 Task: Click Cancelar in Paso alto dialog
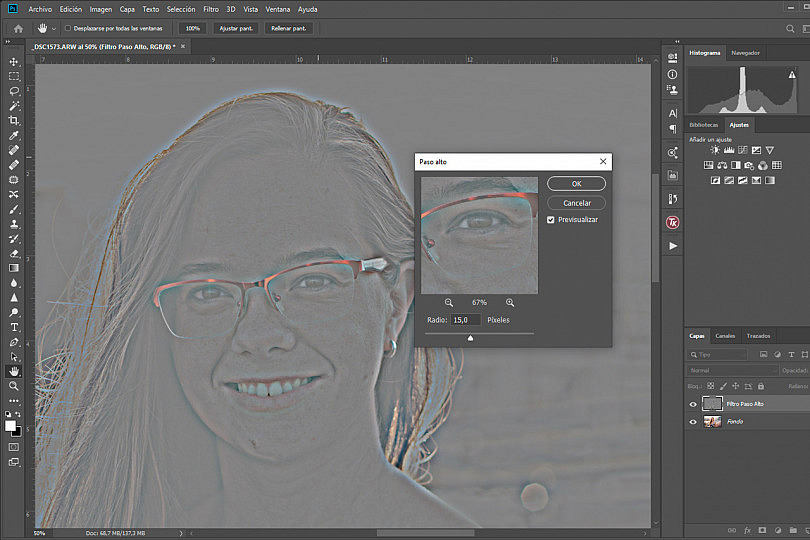[577, 203]
